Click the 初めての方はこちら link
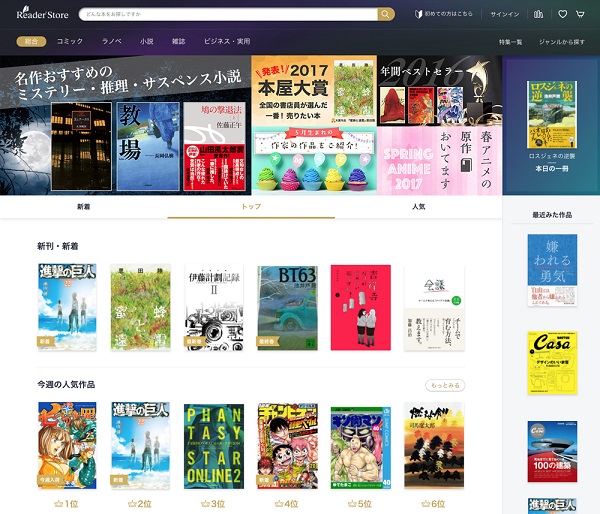The width and height of the screenshot is (600, 514). 448,14
